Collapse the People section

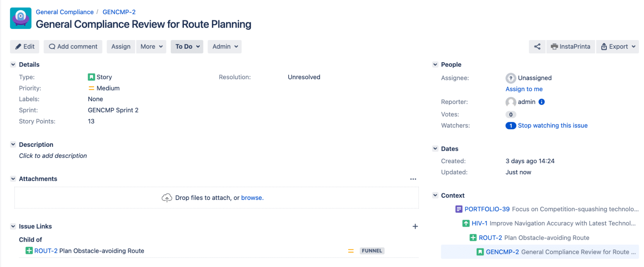click(435, 64)
